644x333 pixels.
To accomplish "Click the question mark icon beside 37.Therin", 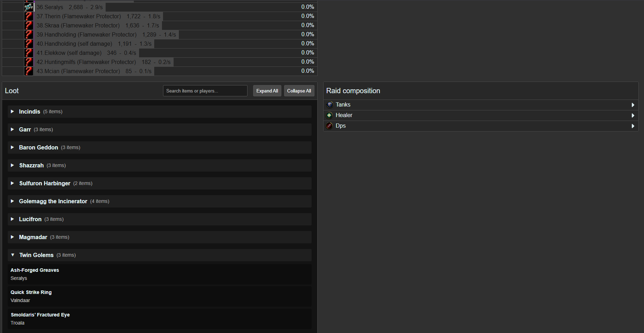I will click(x=29, y=16).
